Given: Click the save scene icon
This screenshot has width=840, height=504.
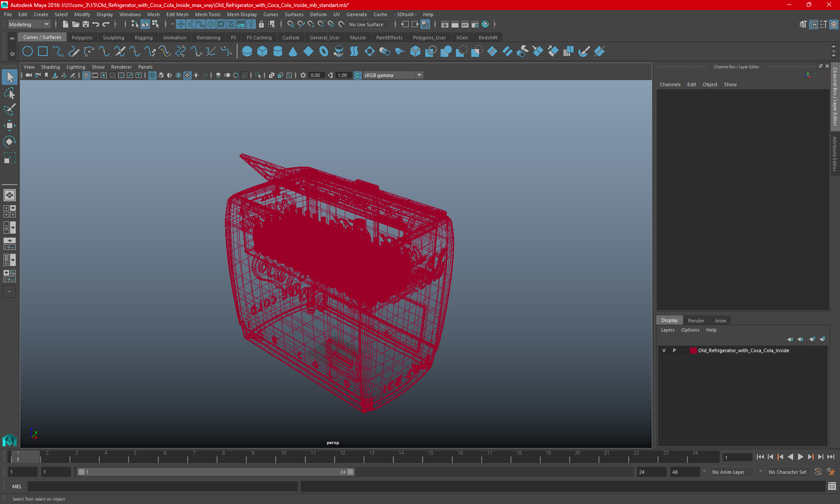Looking at the screenshot, I should pyautogui.click(x=86, y=24).
